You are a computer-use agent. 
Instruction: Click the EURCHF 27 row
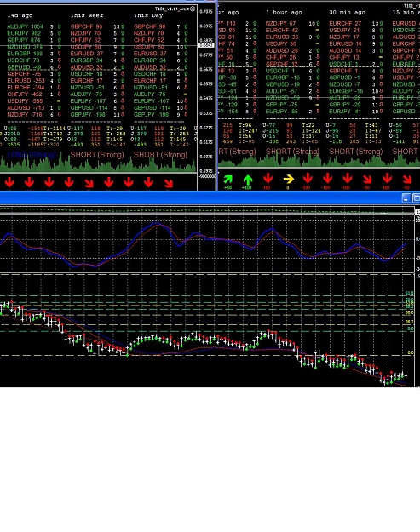point(356,24)
